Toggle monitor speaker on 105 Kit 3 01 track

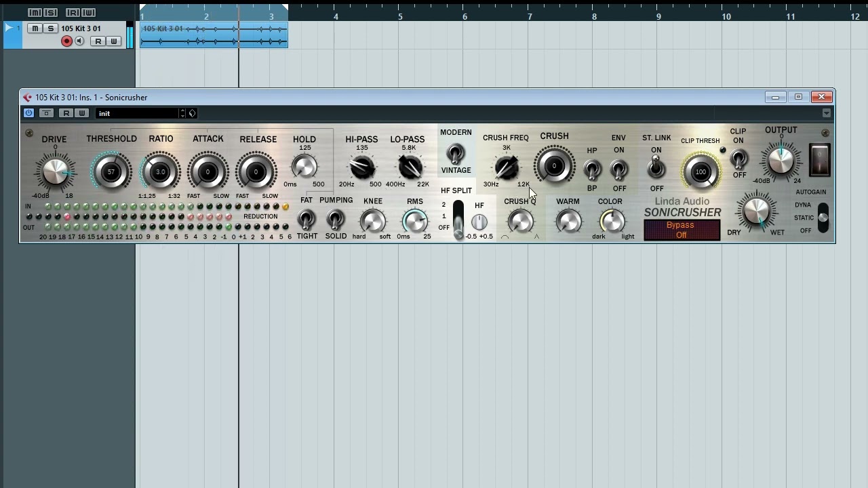pos(79,41)
